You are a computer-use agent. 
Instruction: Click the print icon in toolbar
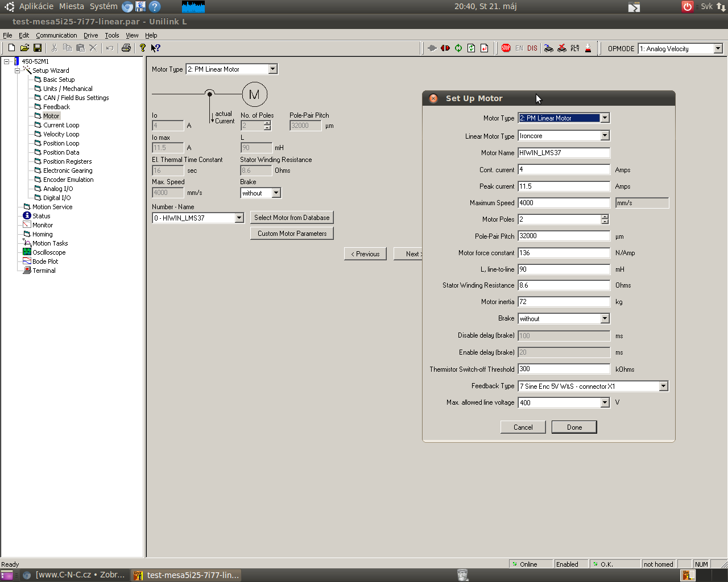126,48
